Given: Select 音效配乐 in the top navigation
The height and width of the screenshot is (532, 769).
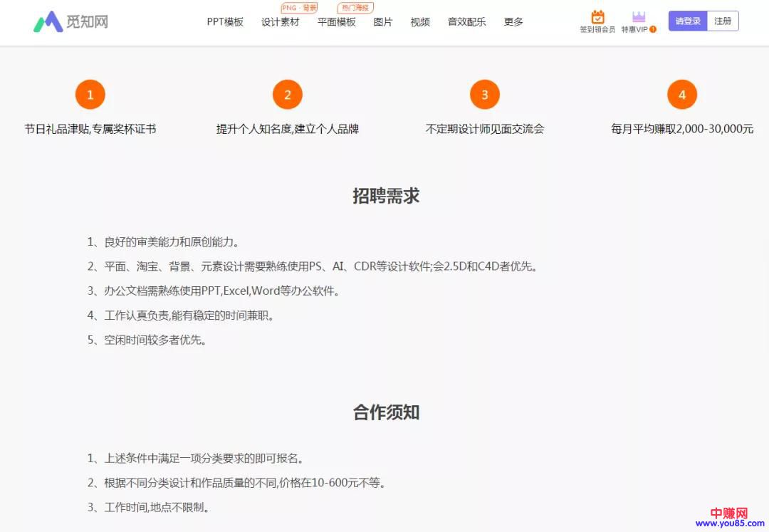Looking at the screenshot, I should click(466, 22).
